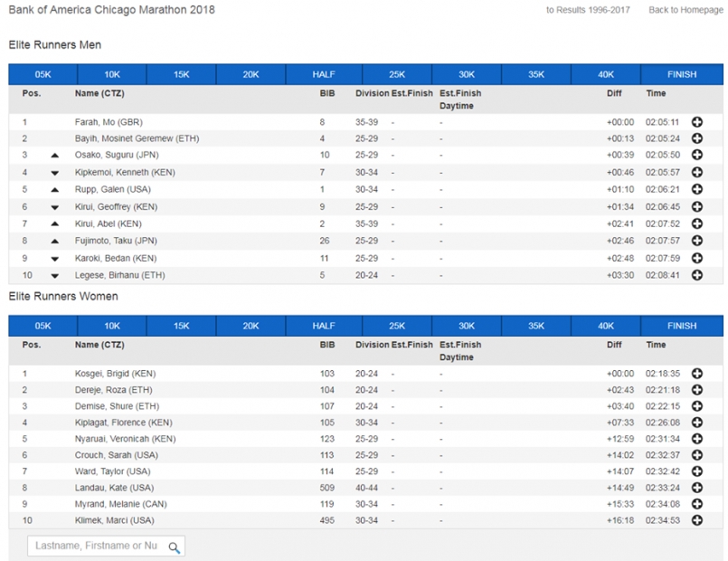Select the men's 40K split tab
This screenshot has height=561, width=728.
click(x=606, y=74)
